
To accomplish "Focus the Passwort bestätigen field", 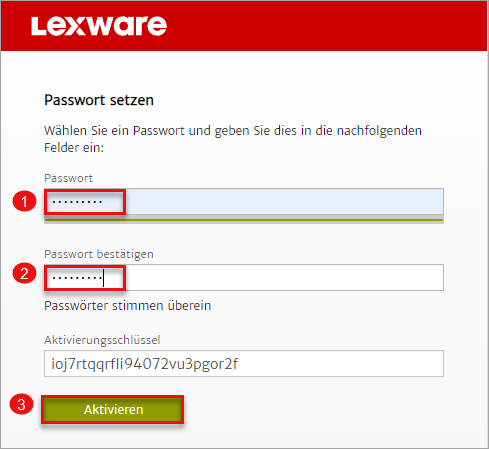I will 244,277.
